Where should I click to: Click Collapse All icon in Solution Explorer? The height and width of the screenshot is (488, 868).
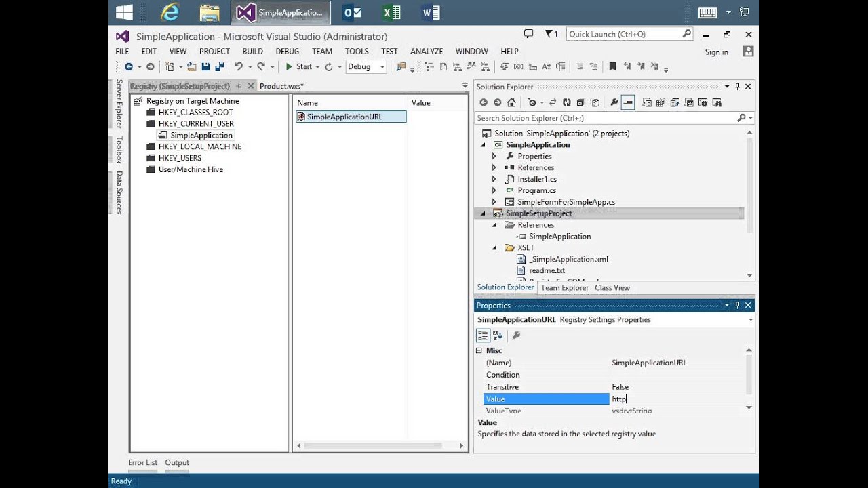tap(580, 102)
